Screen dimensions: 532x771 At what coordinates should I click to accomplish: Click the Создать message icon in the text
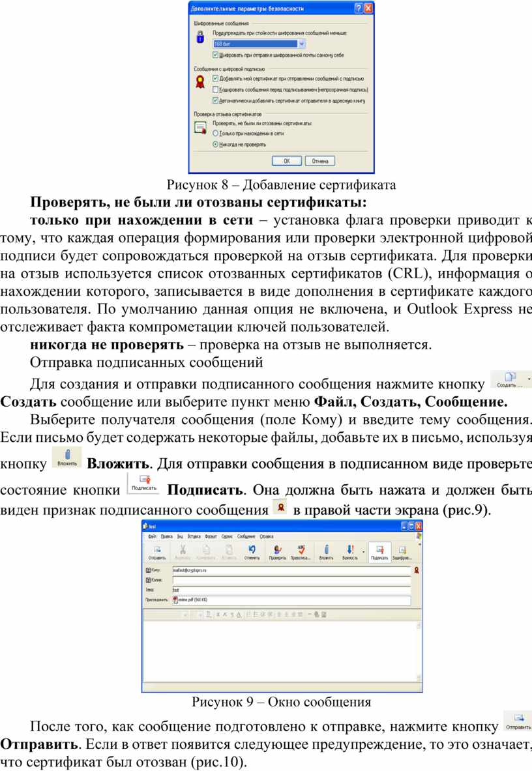(x=509, y=380)
